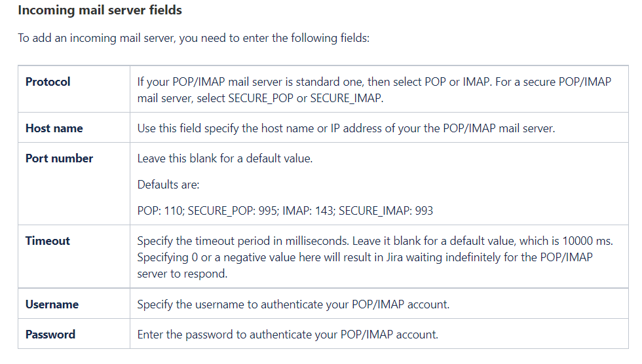
Task: Click the '10000 ms' default value text
Action: click(591, 241)
